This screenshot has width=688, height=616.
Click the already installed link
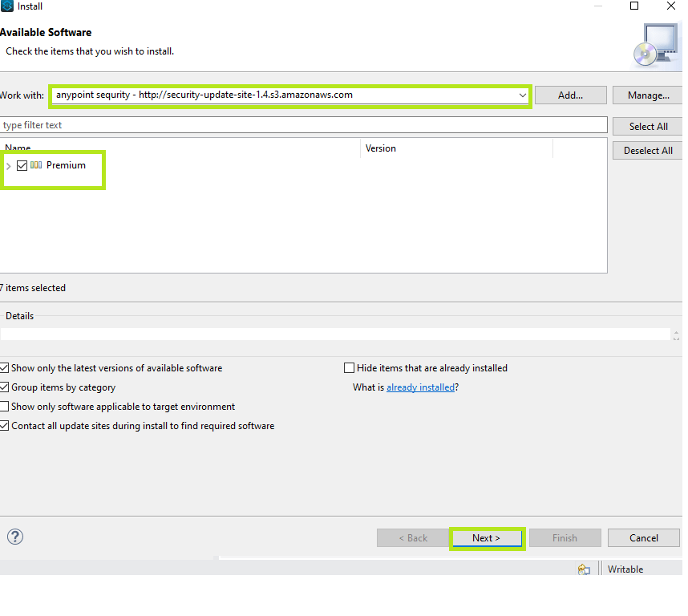point(420,387)
